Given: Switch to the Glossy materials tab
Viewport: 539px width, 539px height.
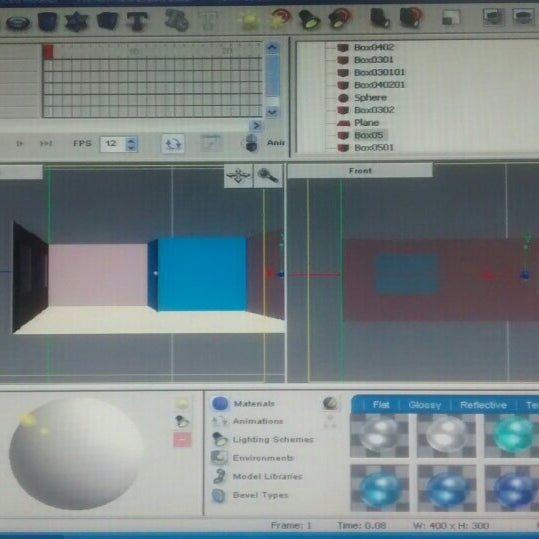Looking at the screenshot, I should click(x=425, y=405).
